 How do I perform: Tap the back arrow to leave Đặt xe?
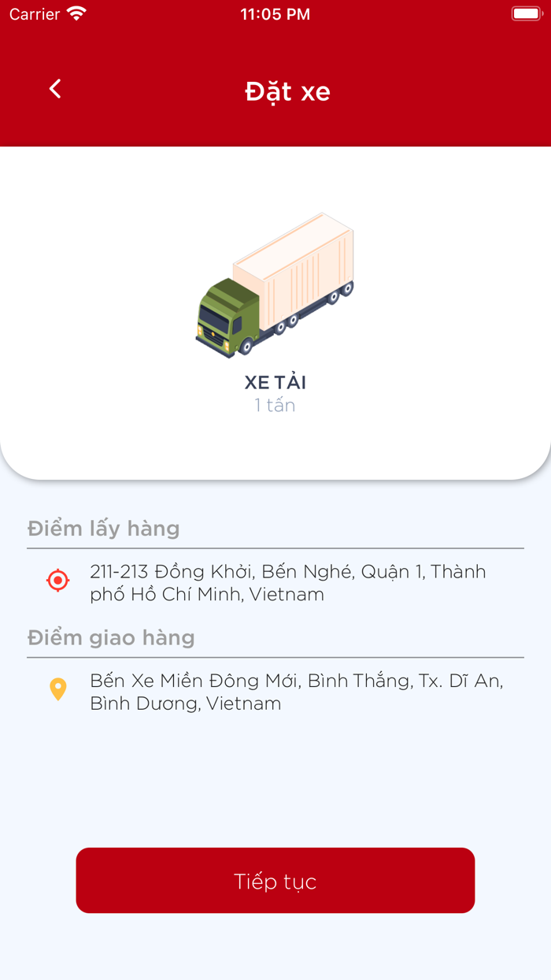click(x=54, y=88)
